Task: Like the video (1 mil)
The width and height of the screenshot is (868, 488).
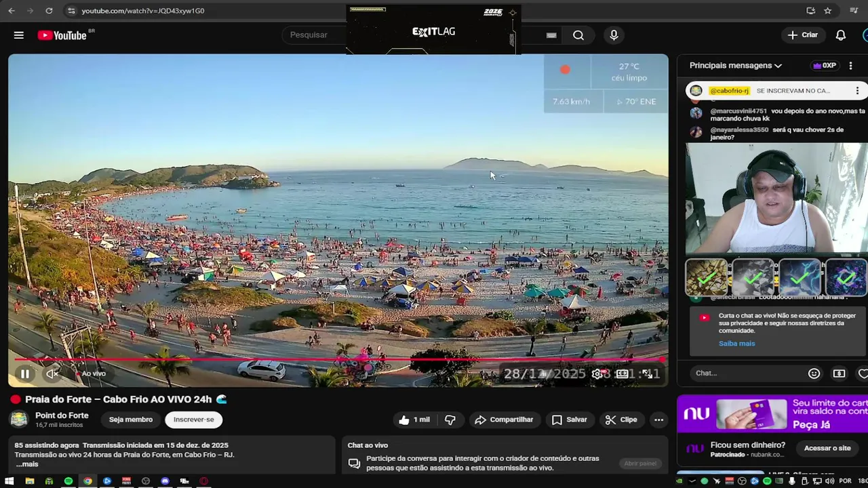Action: [x=414, y=420]
